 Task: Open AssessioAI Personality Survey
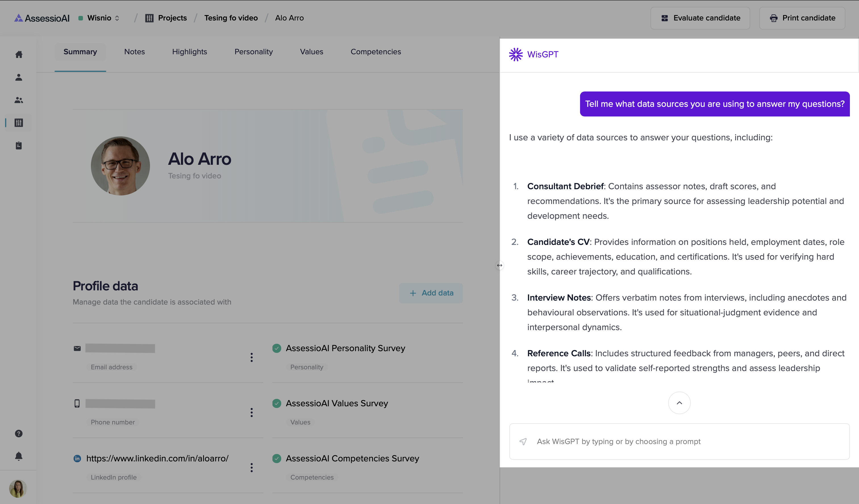[345, 348]
